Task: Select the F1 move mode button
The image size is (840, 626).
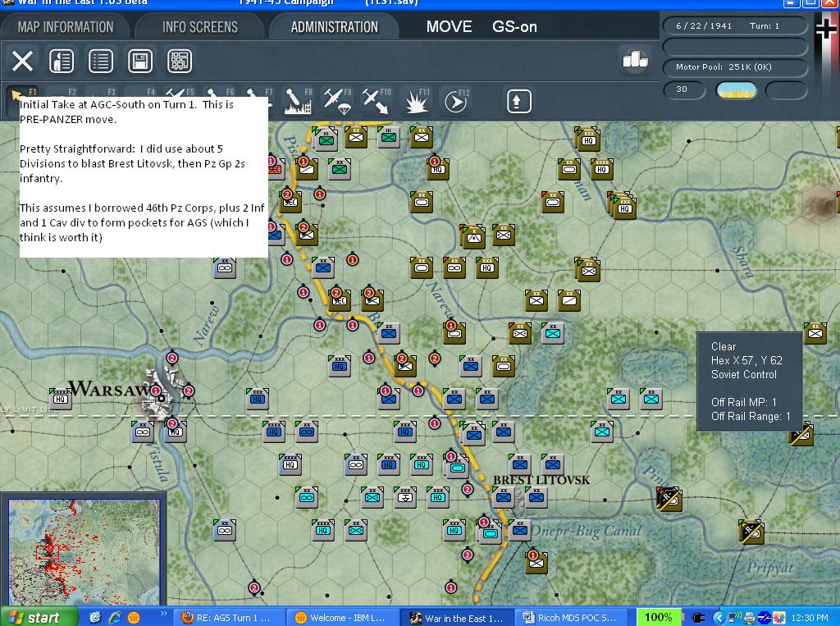Action: coord(22,100)
